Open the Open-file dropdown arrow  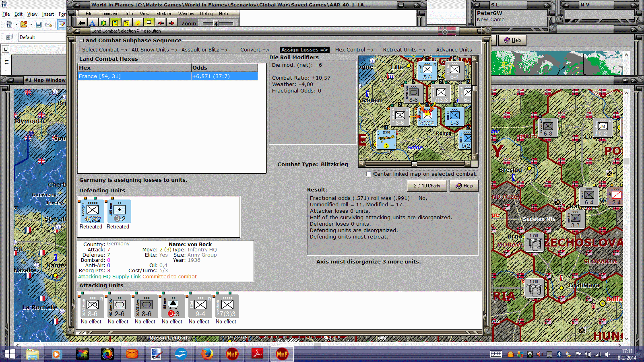[31, 25]
